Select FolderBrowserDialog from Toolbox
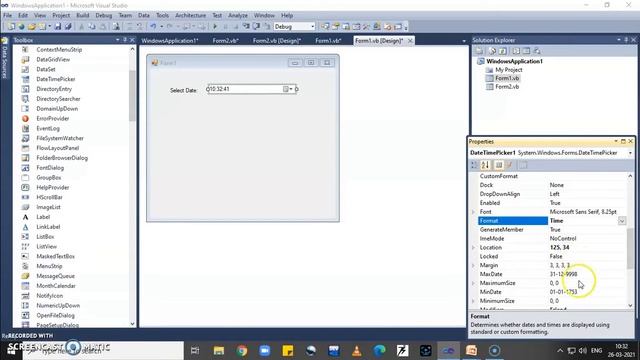Image resolution: width=640 pixels, height=360 pixels. 62,158
